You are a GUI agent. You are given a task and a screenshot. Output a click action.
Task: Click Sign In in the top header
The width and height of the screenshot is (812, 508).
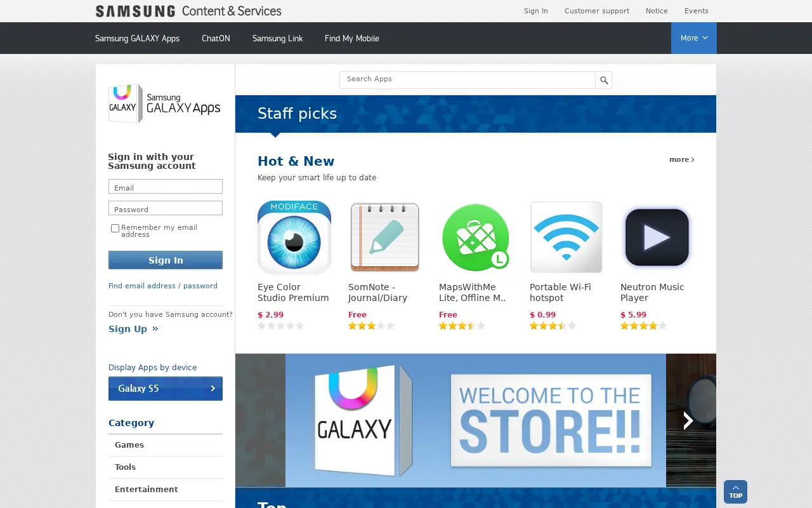pos(536,11)
